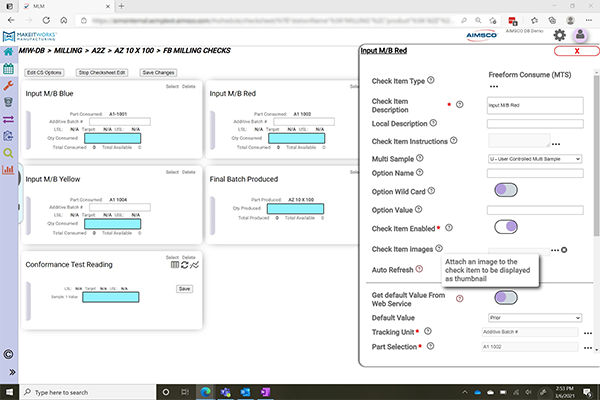Click Qty Consumed box on Input M/B Blue
Image resolution: width=600 pixels, height=400 pixels.
[x=112, y=138]
